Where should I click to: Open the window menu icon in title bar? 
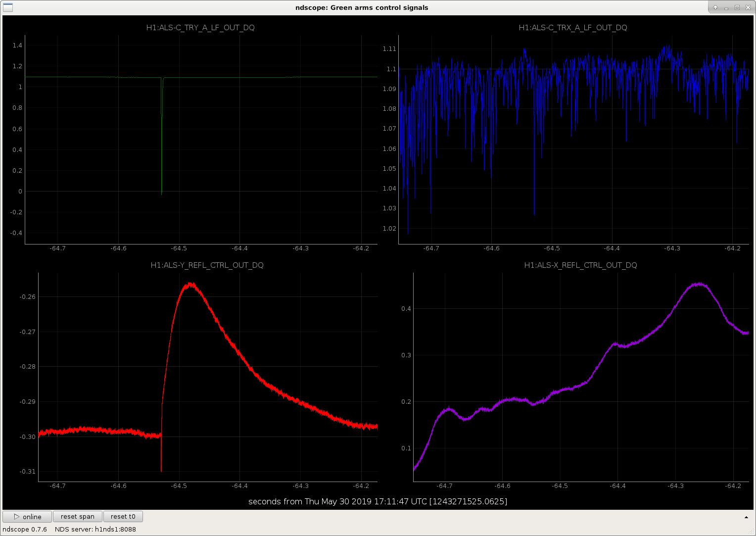pos(8,7)
